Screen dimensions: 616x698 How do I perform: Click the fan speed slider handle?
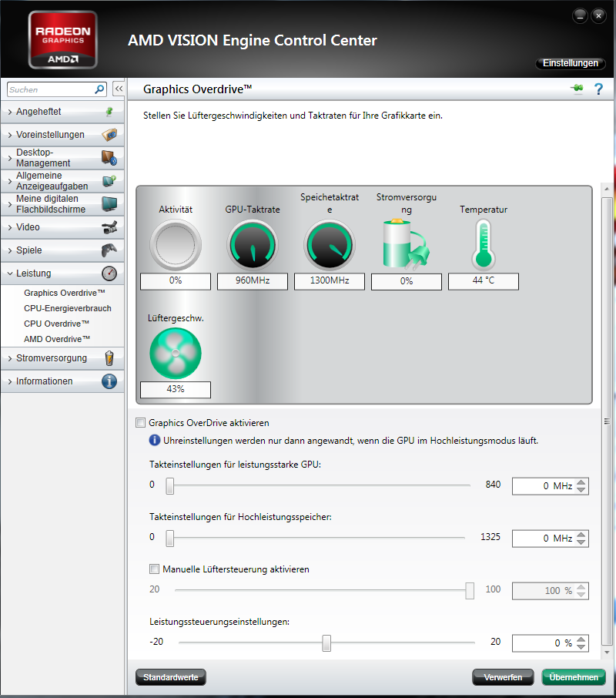(470, 591)
